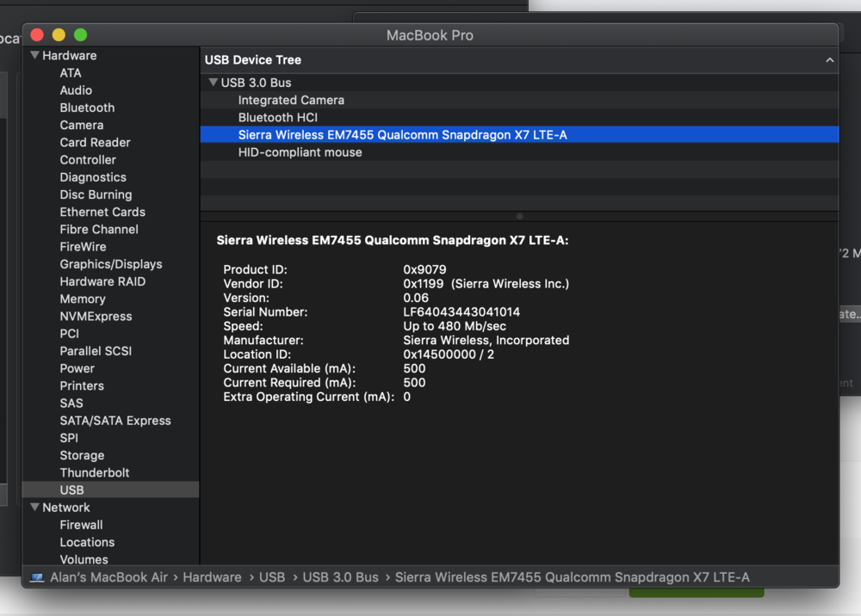Select the Network sidebar heading
This screenshot has height=616, width=861.
click(x=66, y=508)
